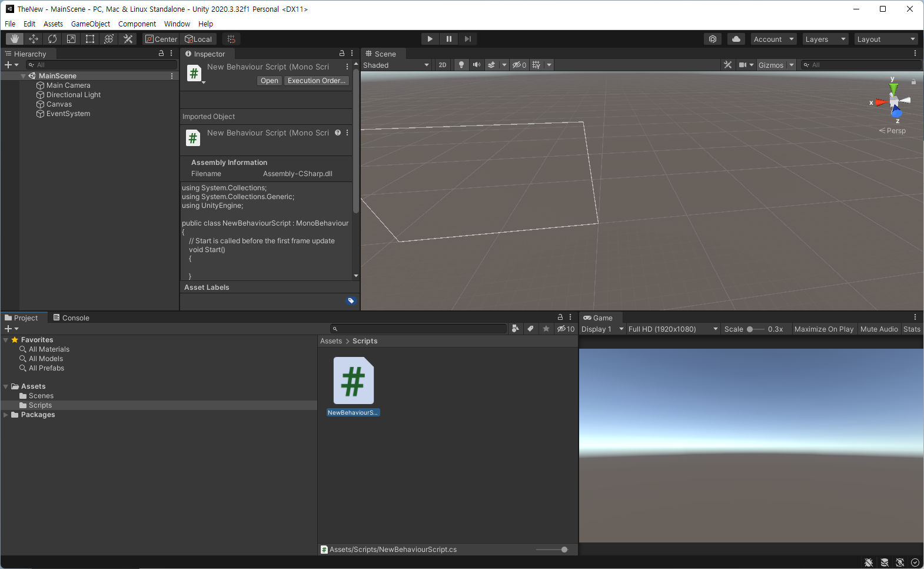Toggle grid snapping icon in main toolbar
The image size is (924, 569).
[x=231, y=39]
